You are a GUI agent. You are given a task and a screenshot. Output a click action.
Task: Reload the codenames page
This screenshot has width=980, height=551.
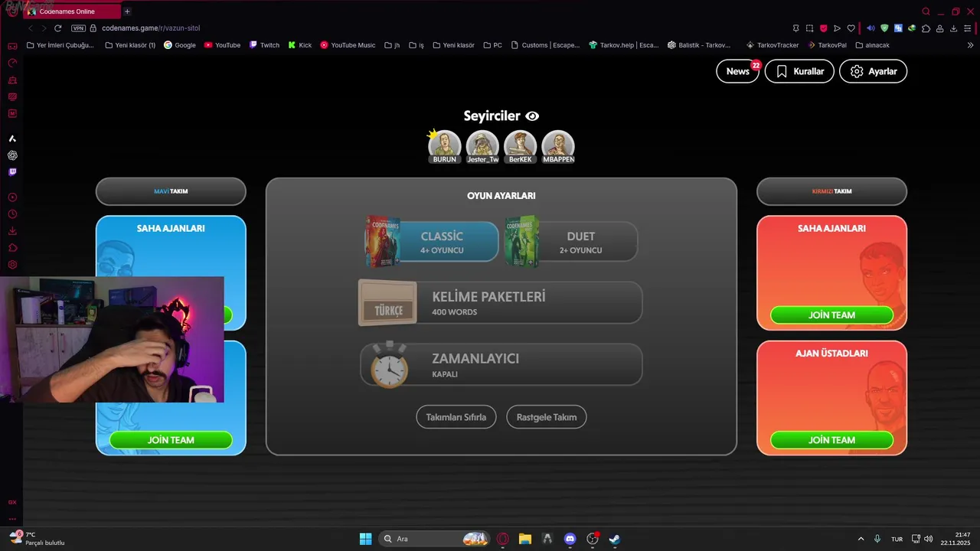(57, 28)
